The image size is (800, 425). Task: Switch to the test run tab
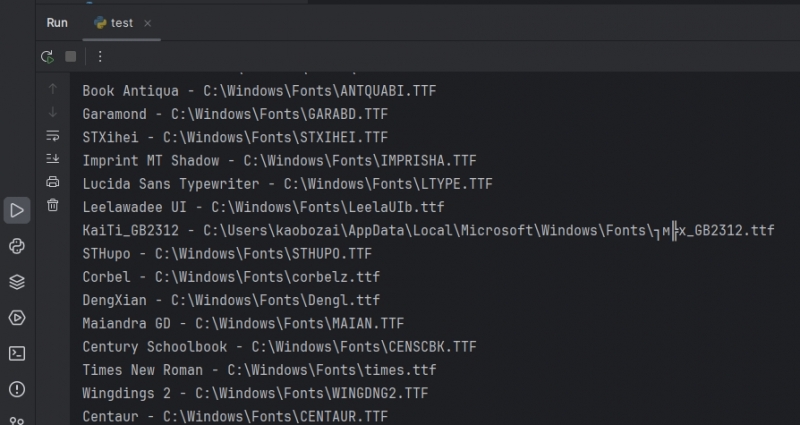pos(120,22)
